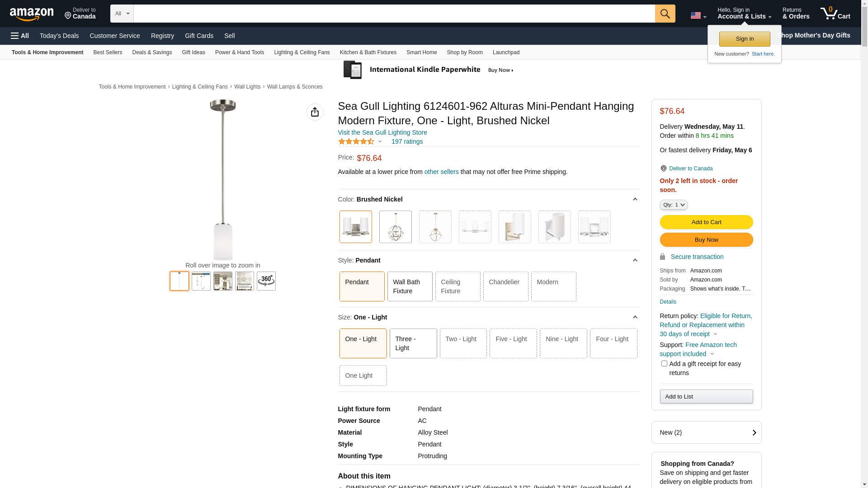Open the All hamburger menu

click(20, 36)
